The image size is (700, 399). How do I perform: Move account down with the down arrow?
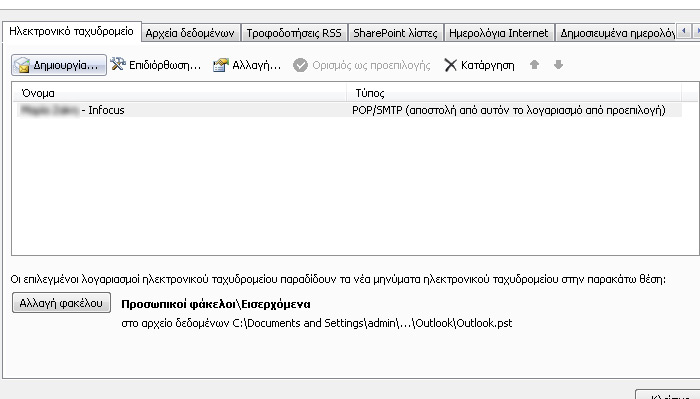pyautogui.click(x=558, y=65)
